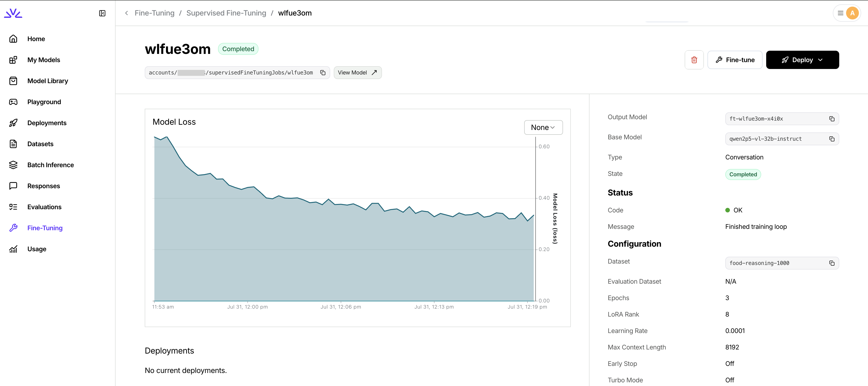Click the back arrow in breadcrumb
This screenshot has height=386, width=868.
[127, 13]
